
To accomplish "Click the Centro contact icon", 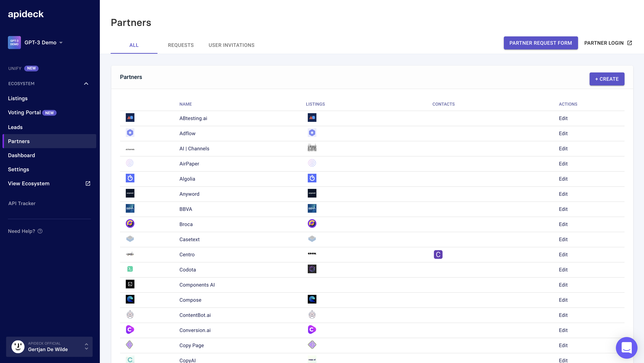I will (x=438, y=254).
